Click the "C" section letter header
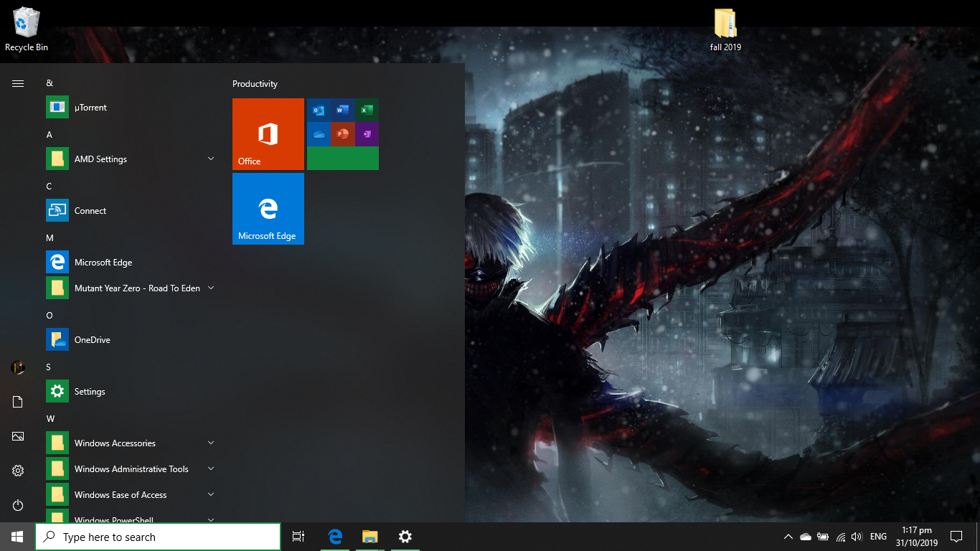Screen dimensions: 980x551 coord(50,187)
